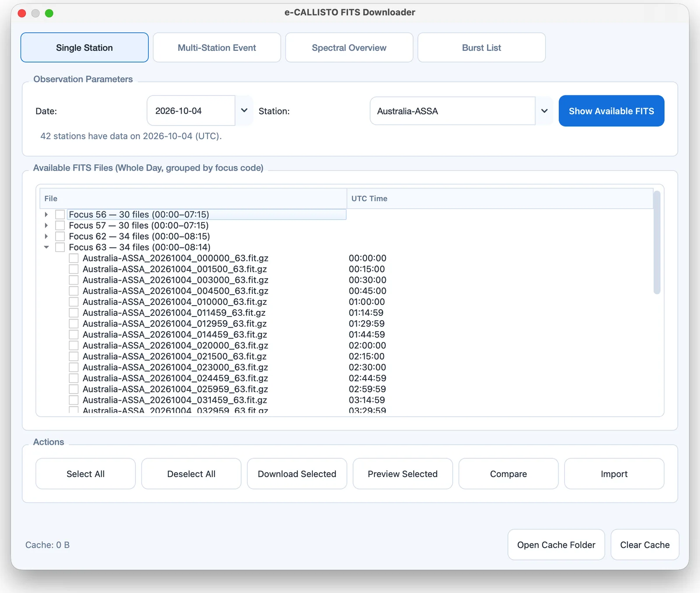Tick checkbox for file 010000_63.fit.gz
Viewport: 700px width, 593px height.
coord(74,302)
